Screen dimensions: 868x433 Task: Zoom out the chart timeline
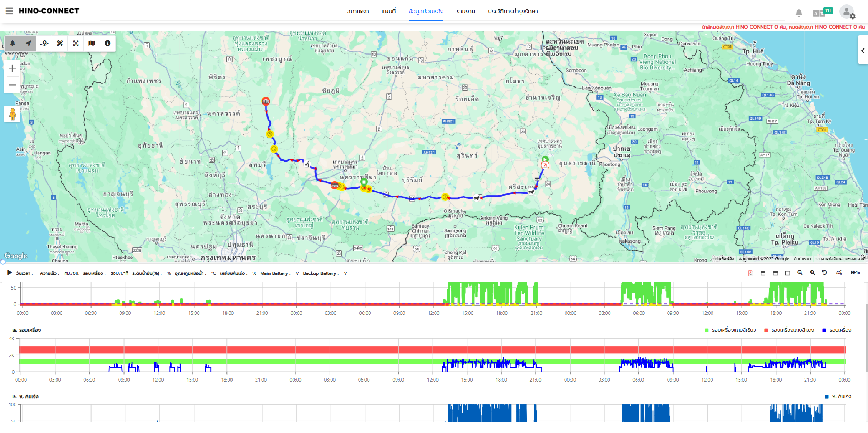pyautogui.click(x=800, y=273)
